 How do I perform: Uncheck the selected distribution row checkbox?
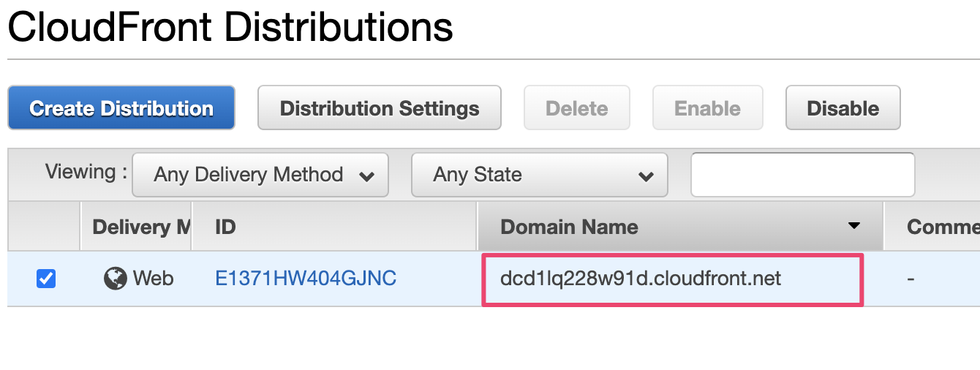pyautogui.click(x=46, y=279)
